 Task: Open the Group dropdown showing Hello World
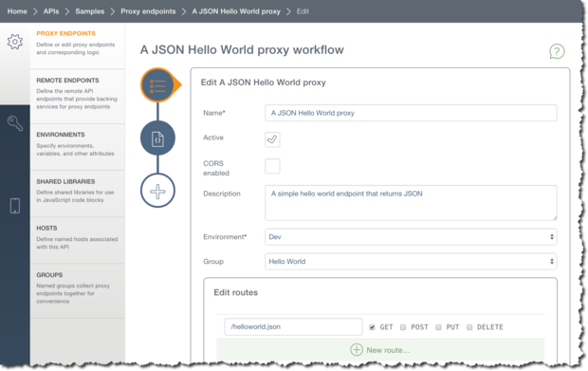[x=411, y=262]
